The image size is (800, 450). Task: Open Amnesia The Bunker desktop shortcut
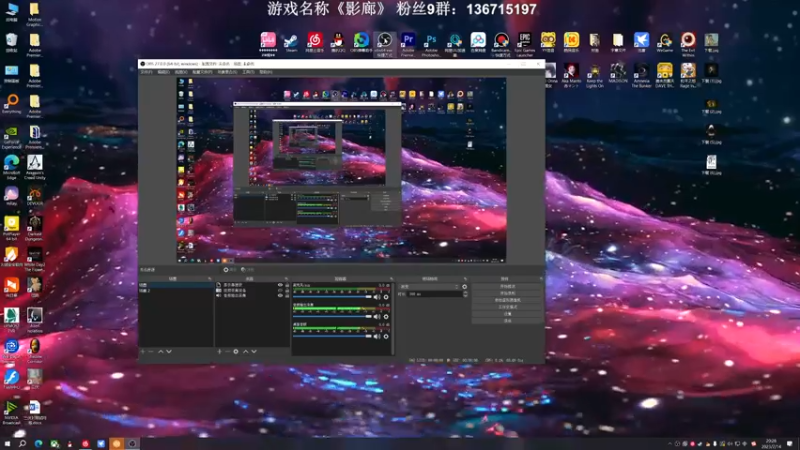point(641,74)
